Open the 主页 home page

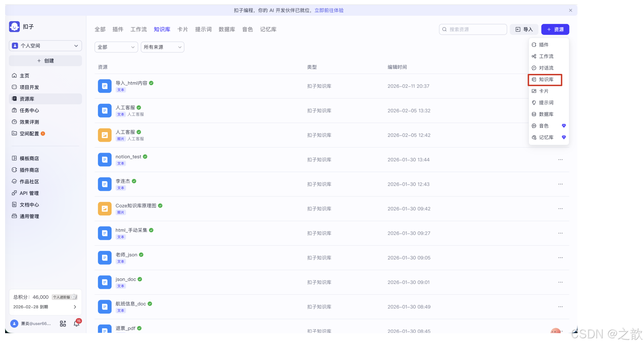tap(45, 76)
